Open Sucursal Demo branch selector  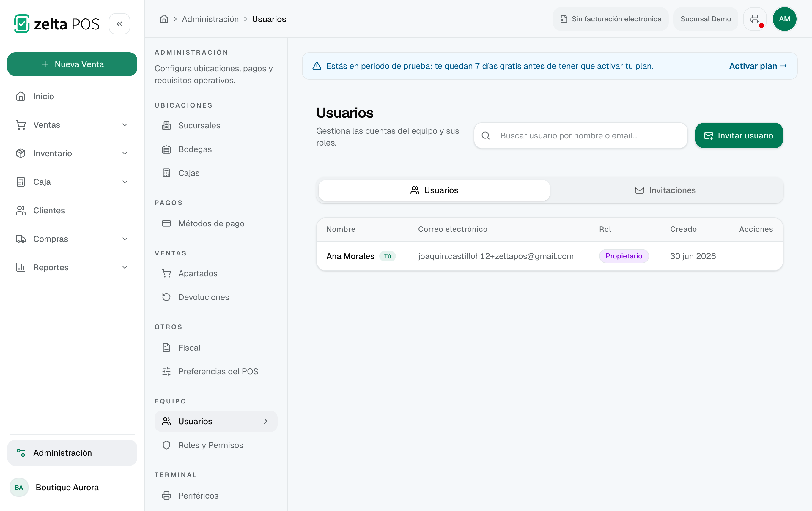(705, 19)
